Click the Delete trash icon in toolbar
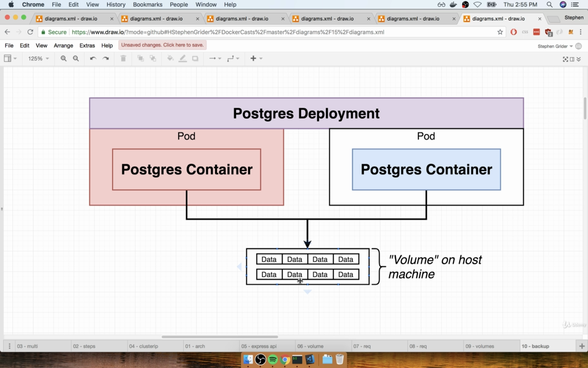The height and width of the screenshot is (368, 588). pyautogui.click(x=123, y=58)
